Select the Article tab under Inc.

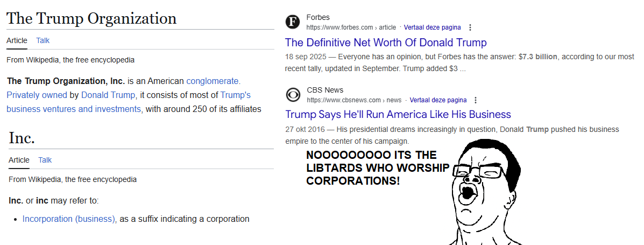tap(19, 160)
